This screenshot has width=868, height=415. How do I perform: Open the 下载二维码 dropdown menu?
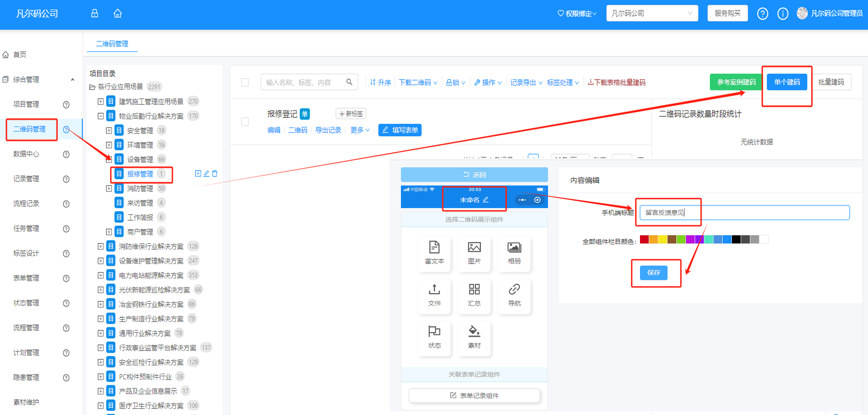point(417,82)
